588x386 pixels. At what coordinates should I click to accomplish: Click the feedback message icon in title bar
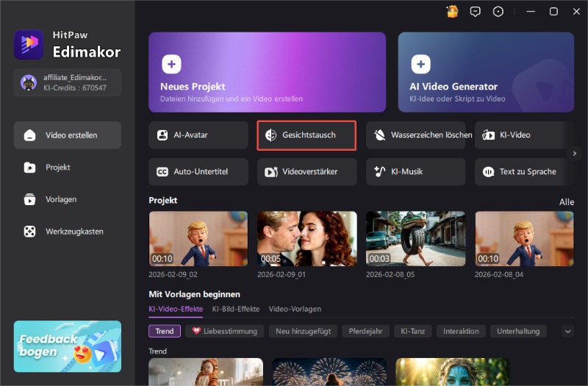[x=476, y=11]
